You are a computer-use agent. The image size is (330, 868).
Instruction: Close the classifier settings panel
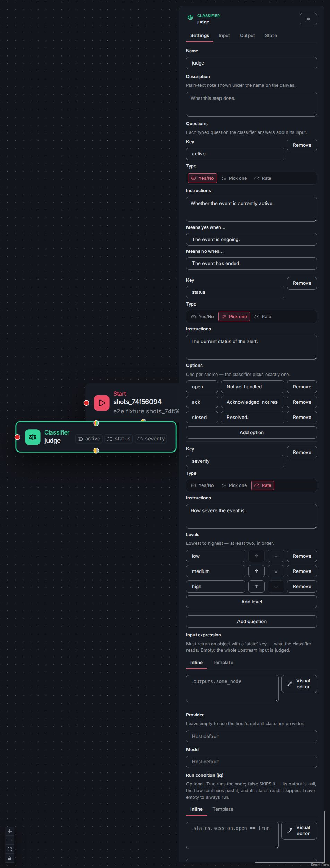308,19
